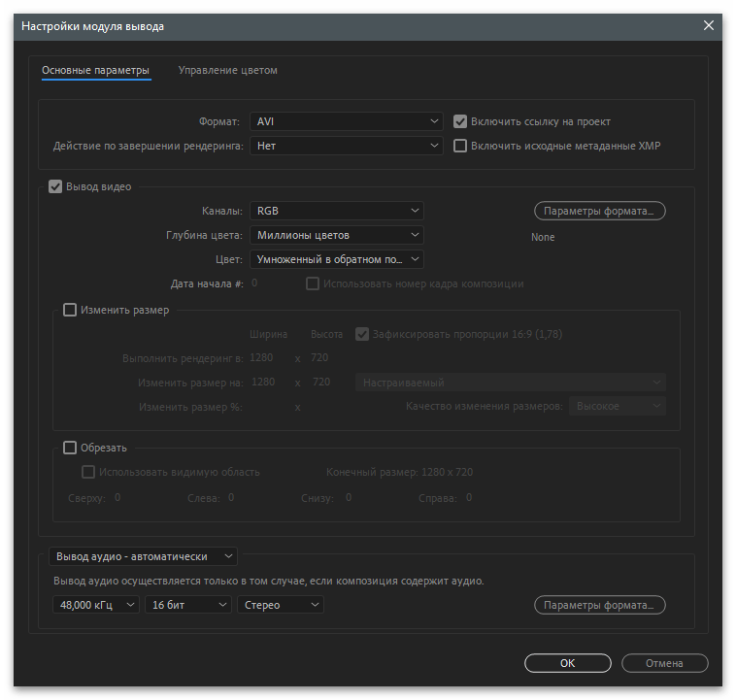Open Вывод аудио - автоматически dropdown
736x700 pixels.
click(143, 556)
